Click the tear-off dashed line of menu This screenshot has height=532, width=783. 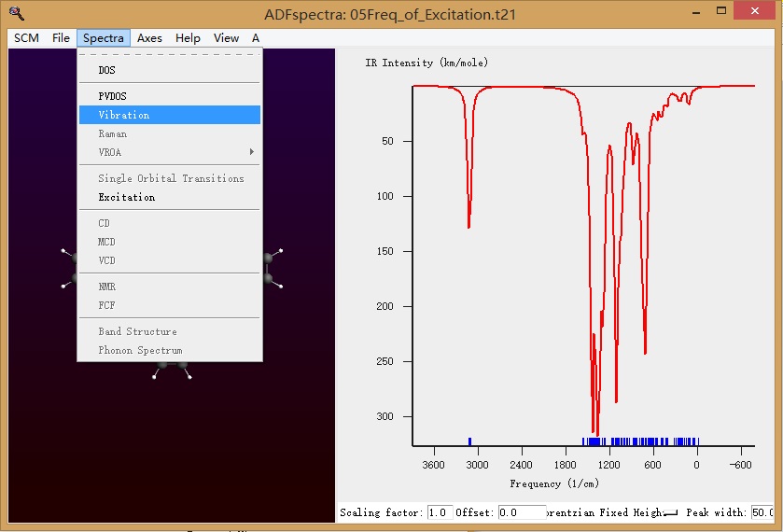point(170,54)
